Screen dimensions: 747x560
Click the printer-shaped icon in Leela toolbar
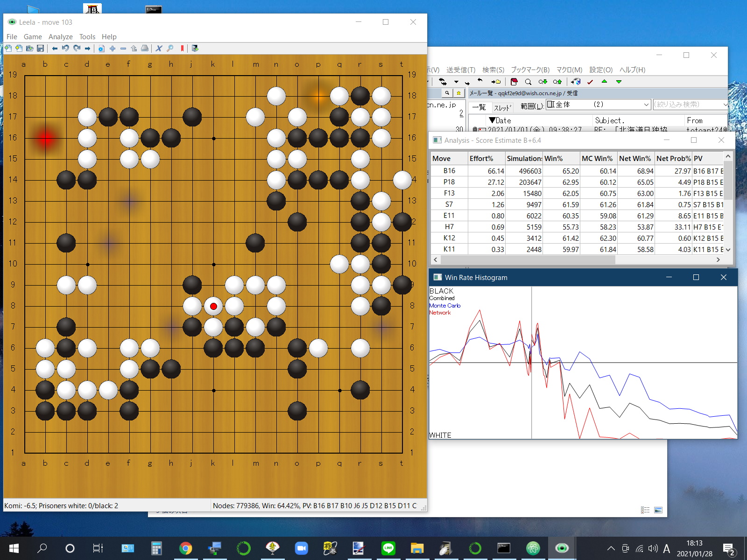pyautogui.click(x=145, y=49)
